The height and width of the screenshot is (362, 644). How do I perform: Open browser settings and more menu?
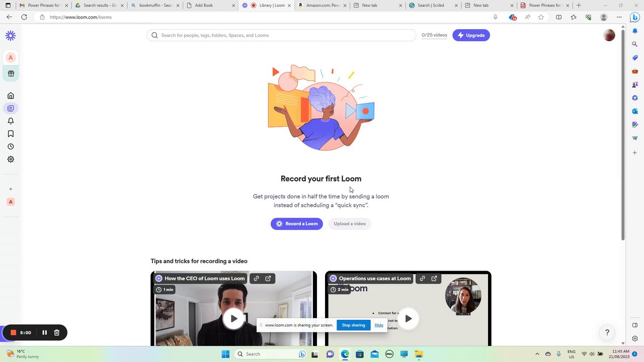coord(619,17)
